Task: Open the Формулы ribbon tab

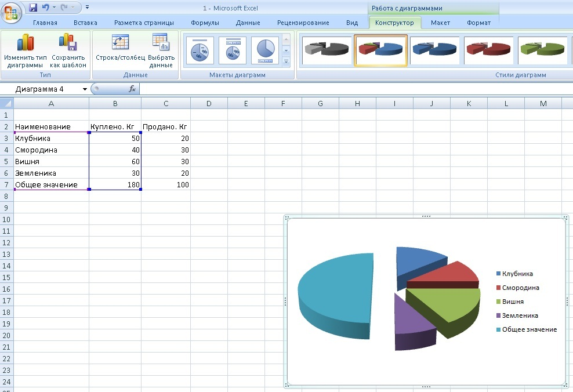Action: 205,23
